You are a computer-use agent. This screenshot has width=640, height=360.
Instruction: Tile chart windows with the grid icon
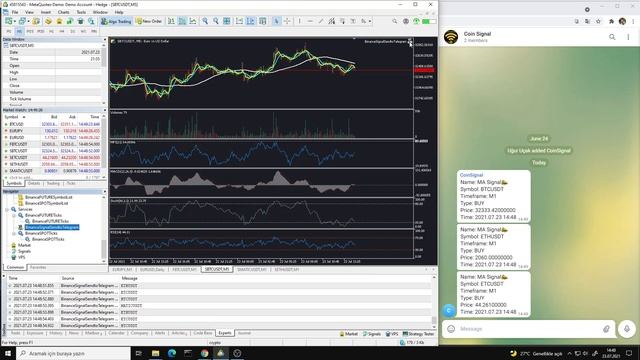(227, 21)
